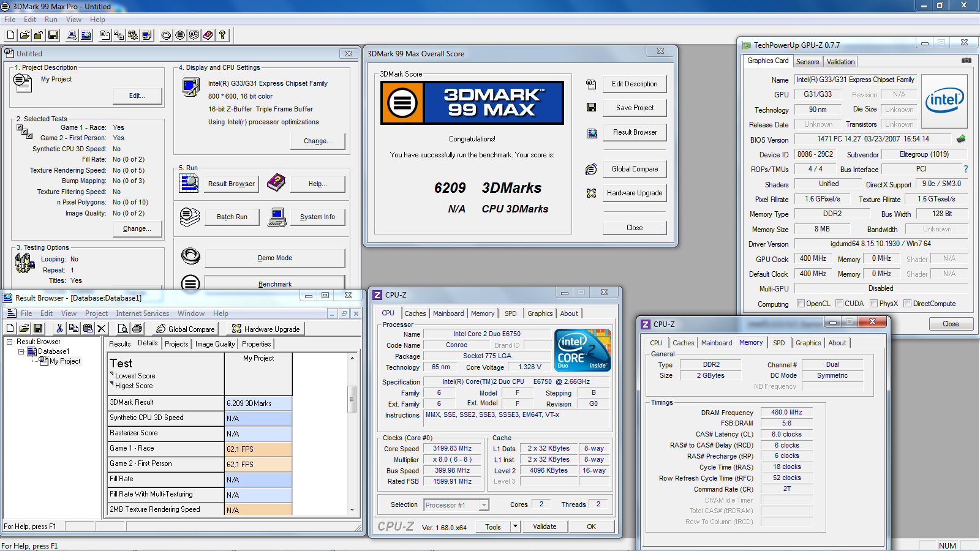This screenshot has width=980, height=551.
Task: Click Batch Run button
Action: (x=232, y=217)
